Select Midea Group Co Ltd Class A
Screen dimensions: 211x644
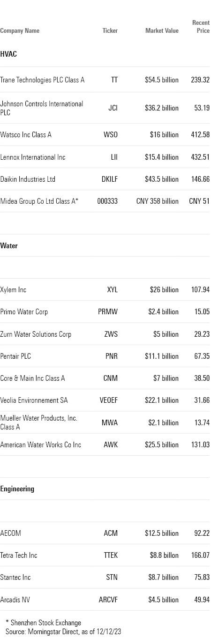[39, 201]
